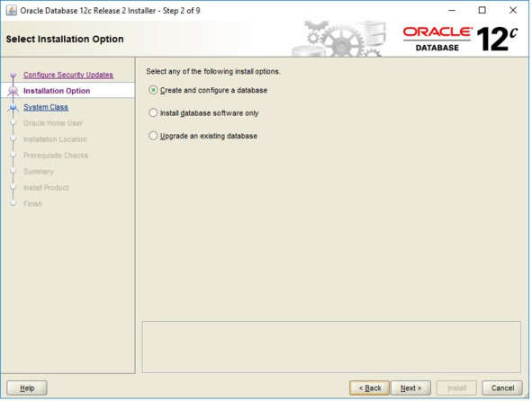Go to the System Class step link
The width and height of the screenshot is (532, 402).
(x=46, y=107)
